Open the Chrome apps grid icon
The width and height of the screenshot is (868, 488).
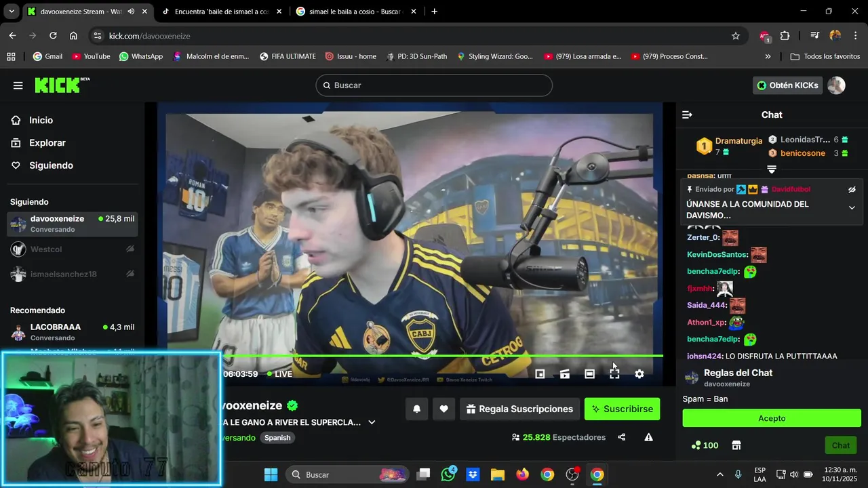coord(11,56)
